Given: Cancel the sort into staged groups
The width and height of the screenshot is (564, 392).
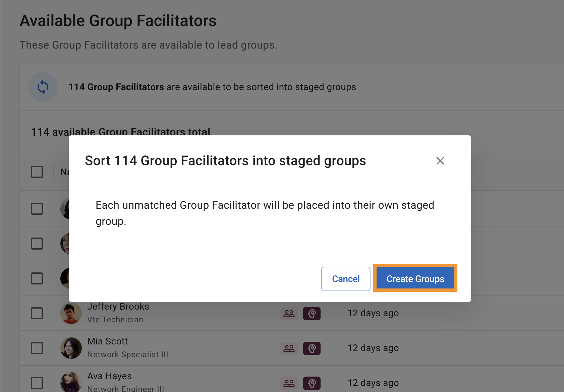Looking at the screenshot, I should (345, 279).
